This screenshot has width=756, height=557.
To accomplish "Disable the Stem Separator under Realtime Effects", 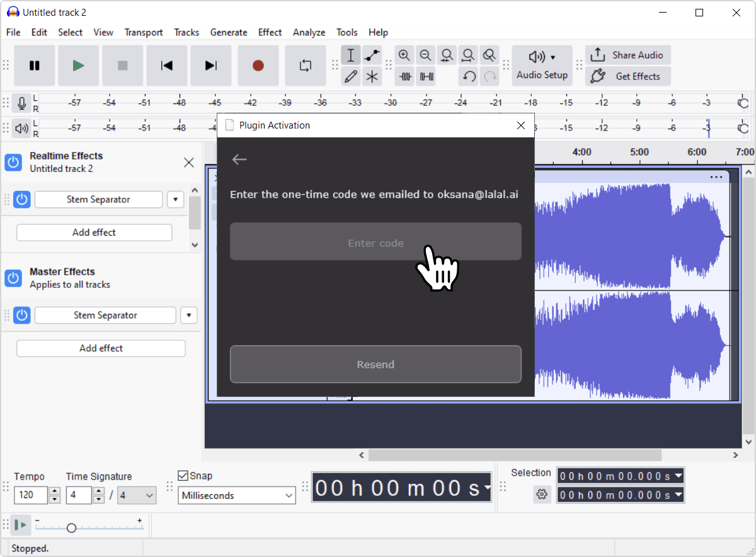I will click(x=22, y=200).
